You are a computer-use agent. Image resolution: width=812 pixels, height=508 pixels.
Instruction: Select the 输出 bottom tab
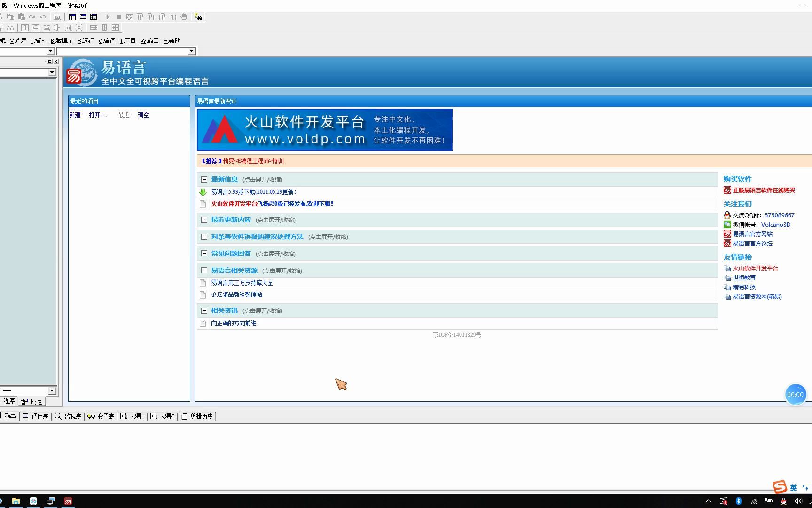(9, 416)
